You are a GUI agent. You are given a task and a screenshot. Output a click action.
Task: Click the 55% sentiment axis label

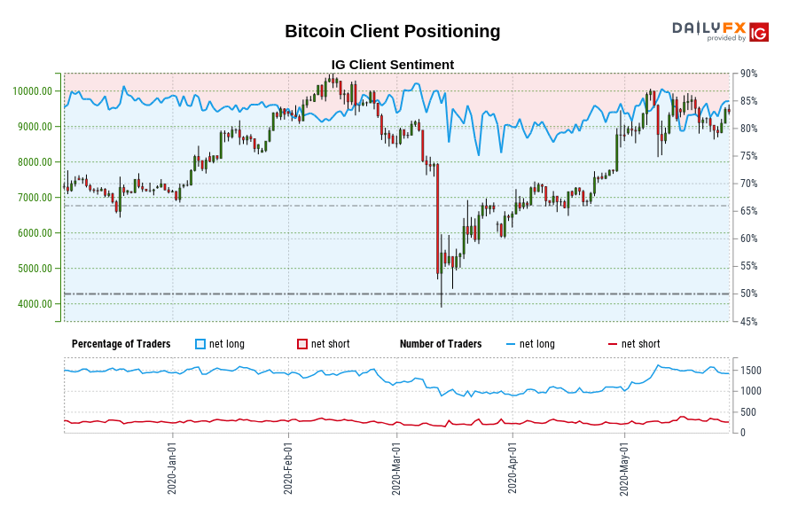(x=748, y=266)
